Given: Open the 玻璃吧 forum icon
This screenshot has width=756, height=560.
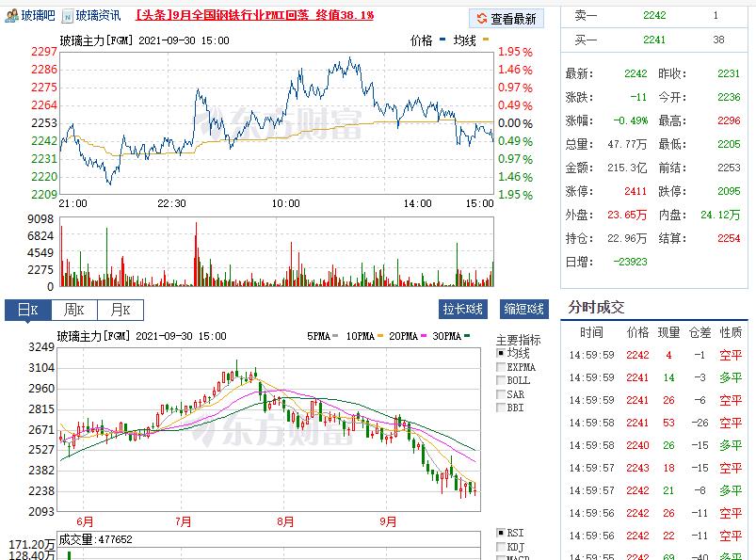Looking at the screenshot, I should 12,16.
